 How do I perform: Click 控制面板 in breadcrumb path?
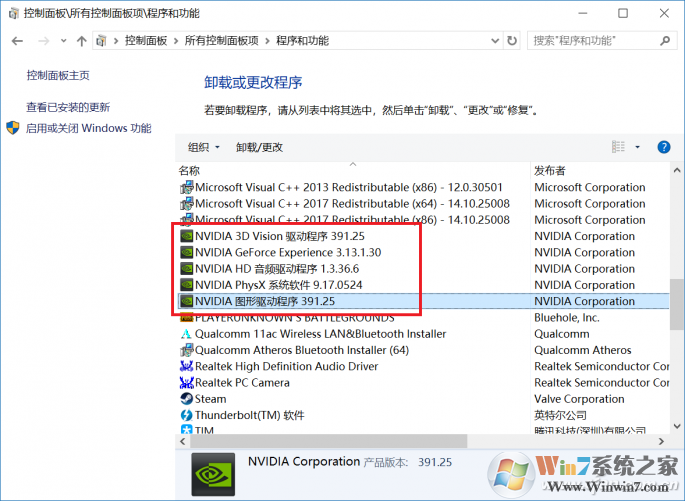tap(148, 41)
